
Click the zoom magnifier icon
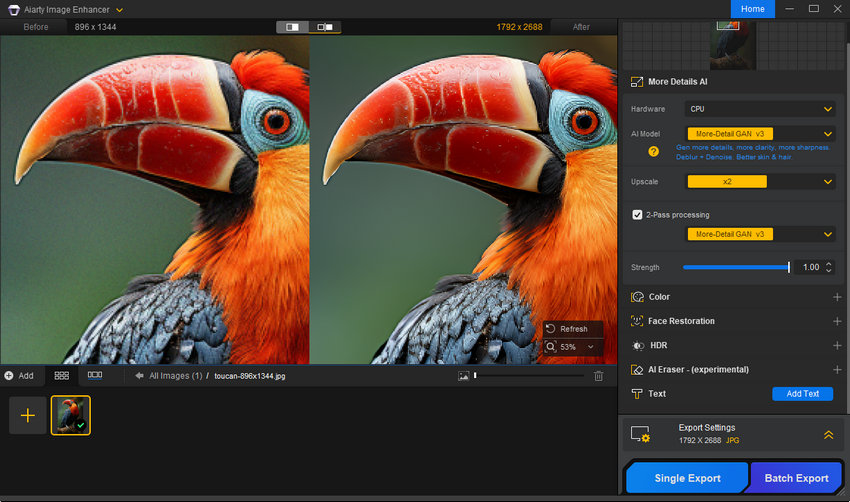click(551, 347)
